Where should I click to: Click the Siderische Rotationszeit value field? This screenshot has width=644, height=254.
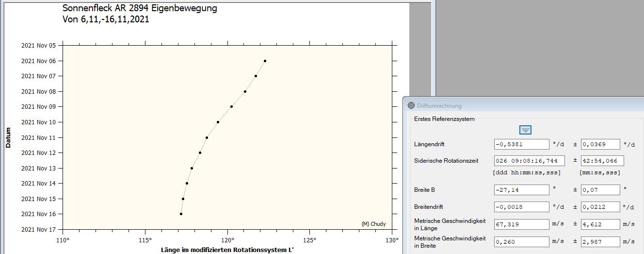[x=529, y=161]
